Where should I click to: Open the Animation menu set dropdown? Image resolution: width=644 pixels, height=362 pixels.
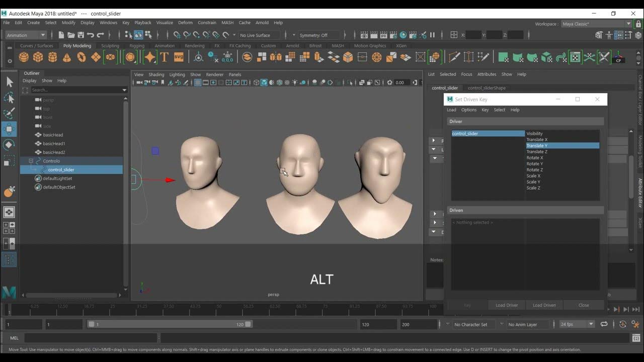(x=26, y=35)
